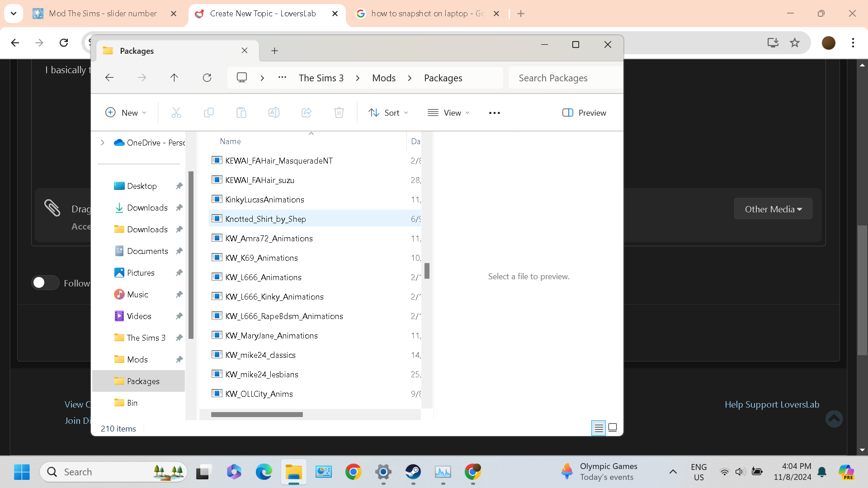This screenshot has height=488, width=868.
Task: Expand the breadcrumb chevron after Mods
Action: click(x=410, y=78)
